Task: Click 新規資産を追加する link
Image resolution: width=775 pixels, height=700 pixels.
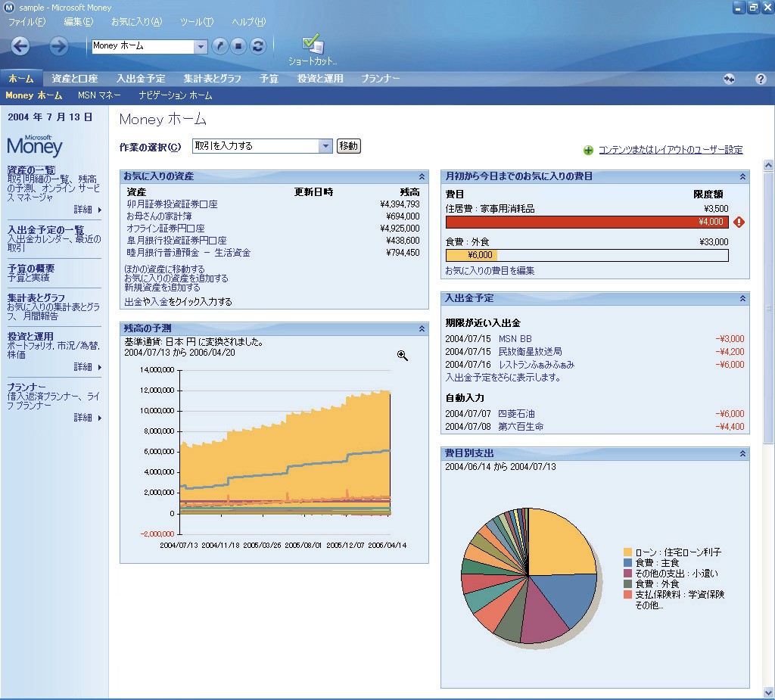Action: [162, 288]
